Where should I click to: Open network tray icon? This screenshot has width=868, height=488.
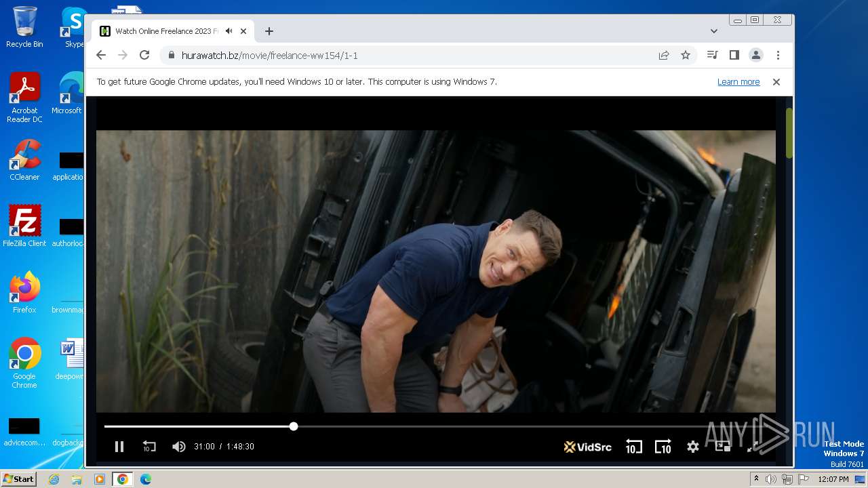pyautogui.click(x=787, y=479)
